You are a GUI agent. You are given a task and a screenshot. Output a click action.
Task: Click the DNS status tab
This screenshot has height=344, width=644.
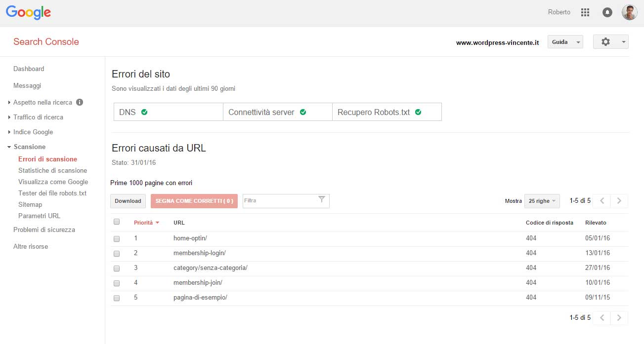tap(169, 112)
